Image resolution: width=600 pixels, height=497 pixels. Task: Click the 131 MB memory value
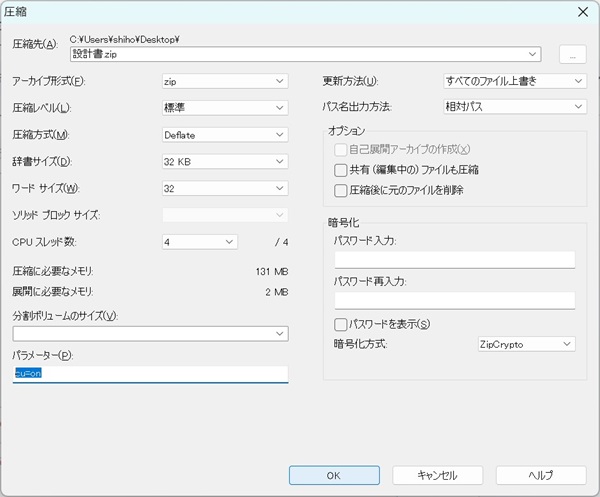tap(272, 272)
